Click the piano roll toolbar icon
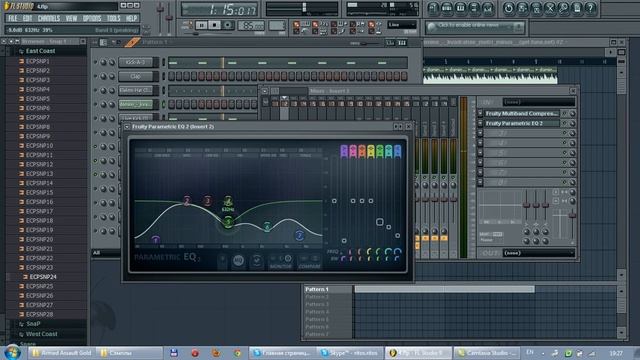The image size is (640, 360). 460,8
